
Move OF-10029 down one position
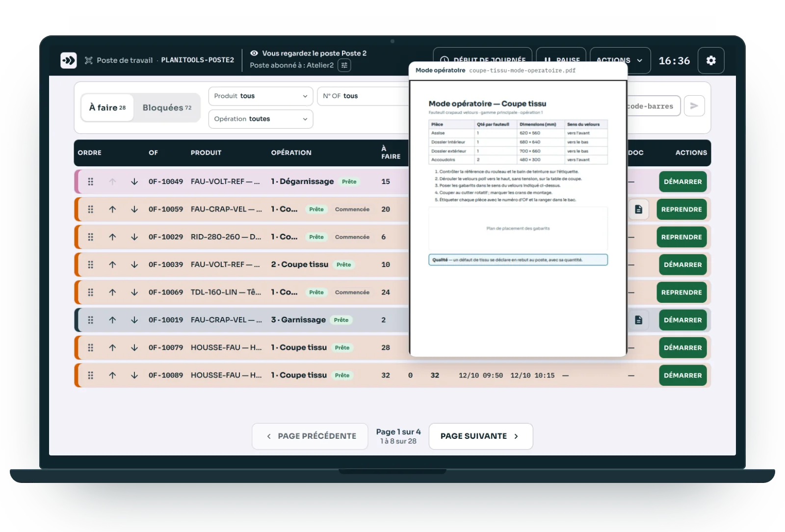tap(134, 237)
